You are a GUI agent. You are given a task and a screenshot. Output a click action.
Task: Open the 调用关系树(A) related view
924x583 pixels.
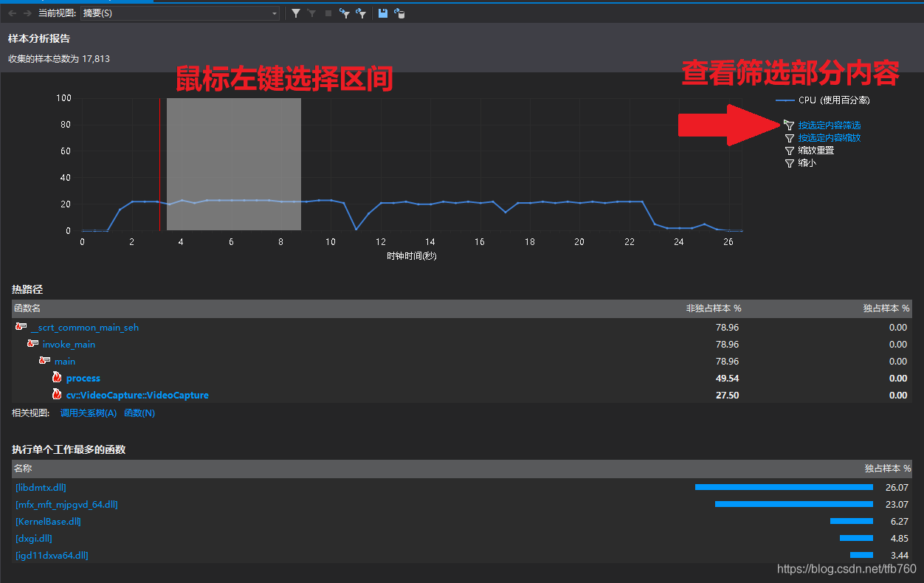point(89,413)
